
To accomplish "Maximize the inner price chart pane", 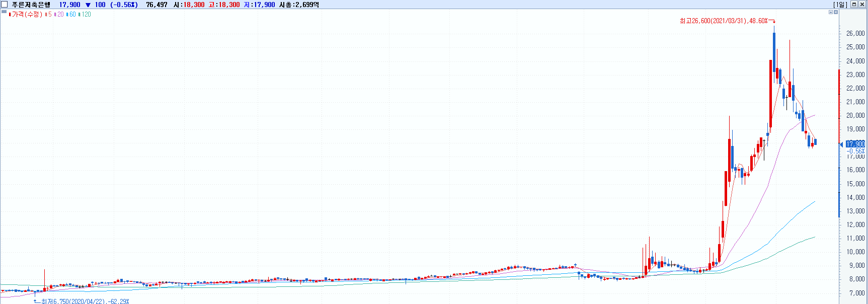I will pyautogui.click(x=831, y=12).
